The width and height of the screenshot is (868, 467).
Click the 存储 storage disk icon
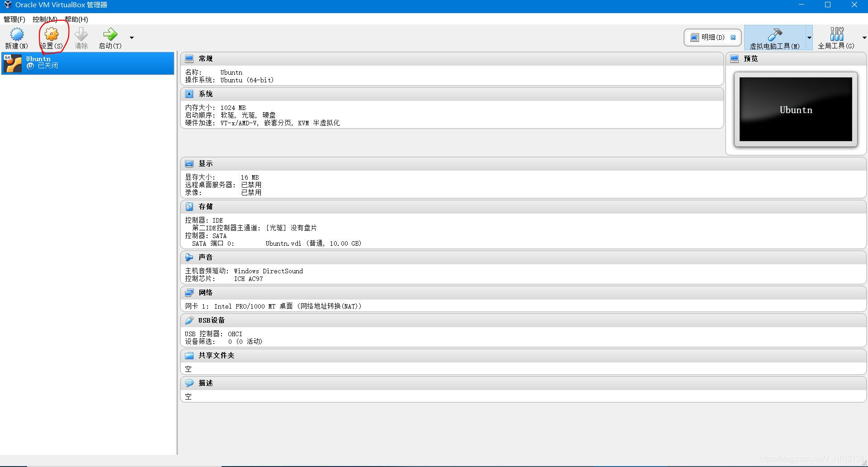pos(189,207)
